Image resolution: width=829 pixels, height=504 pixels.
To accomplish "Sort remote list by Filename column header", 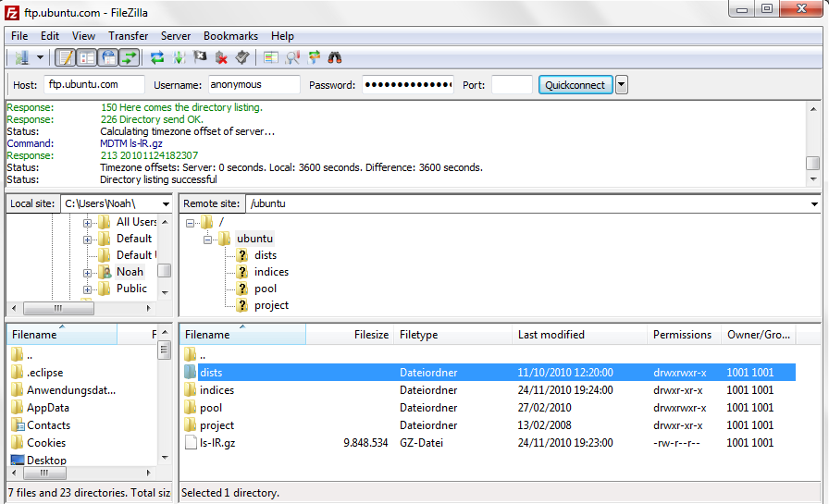I will tap(243, 335).
